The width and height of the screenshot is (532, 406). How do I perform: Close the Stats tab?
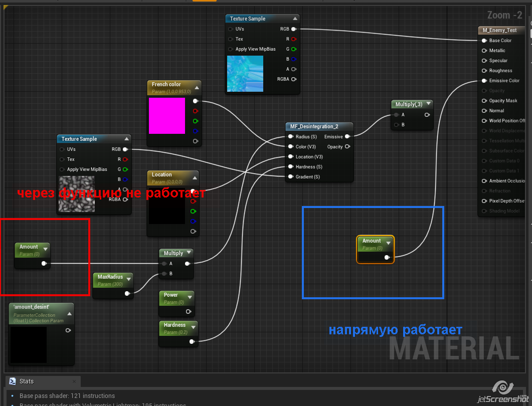(74, 381)
